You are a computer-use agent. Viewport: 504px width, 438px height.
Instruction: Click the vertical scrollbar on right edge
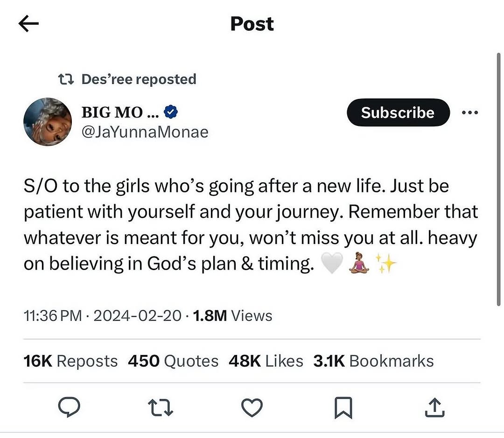point(498,179)
